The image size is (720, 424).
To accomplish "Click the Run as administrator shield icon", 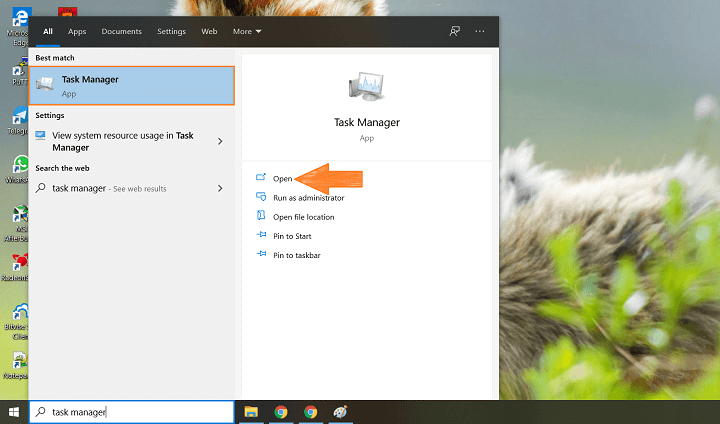I will [x=261, y=197].
